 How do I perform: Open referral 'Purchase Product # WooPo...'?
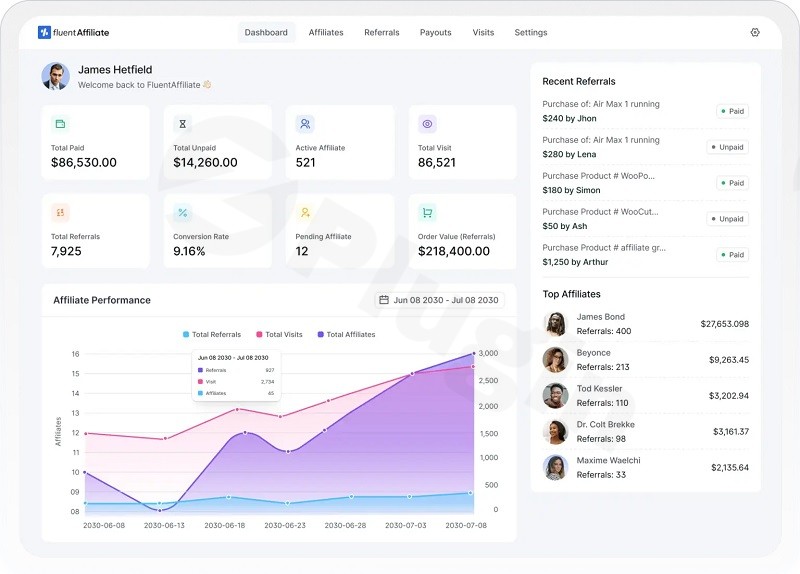click(598, 176)
